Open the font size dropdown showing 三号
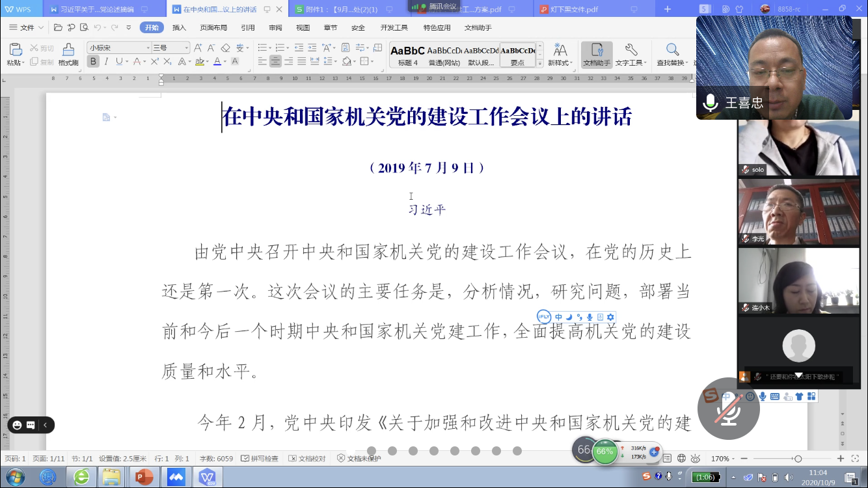This screenshot has height=488, width=868. tap(186, 47)
